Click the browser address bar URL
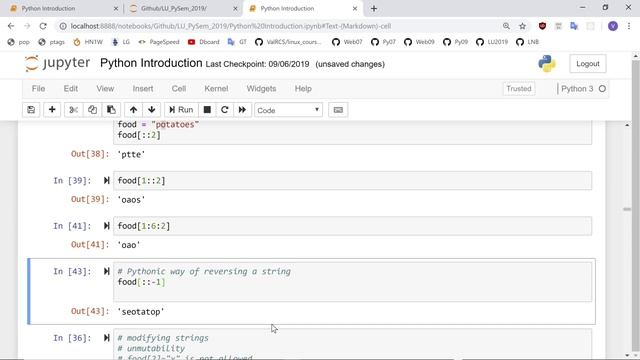This screenshot has height=360, width=640. point(231,26)
